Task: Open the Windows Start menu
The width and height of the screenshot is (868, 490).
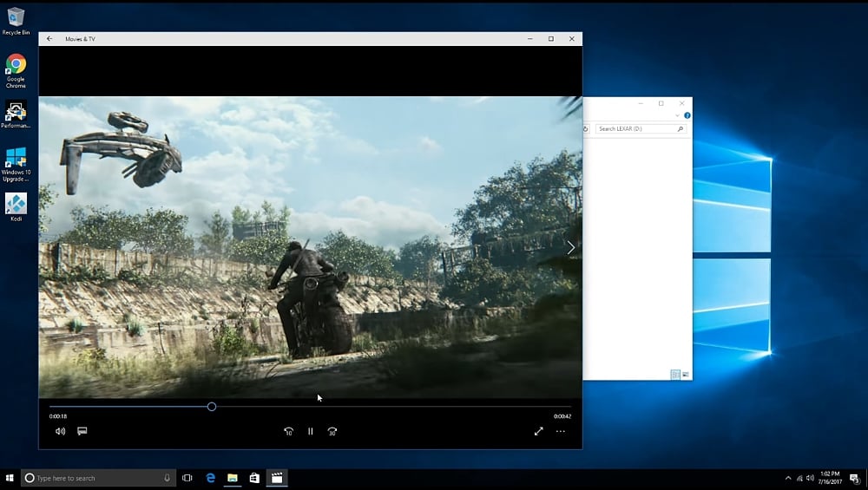Action: coord(10,478)
